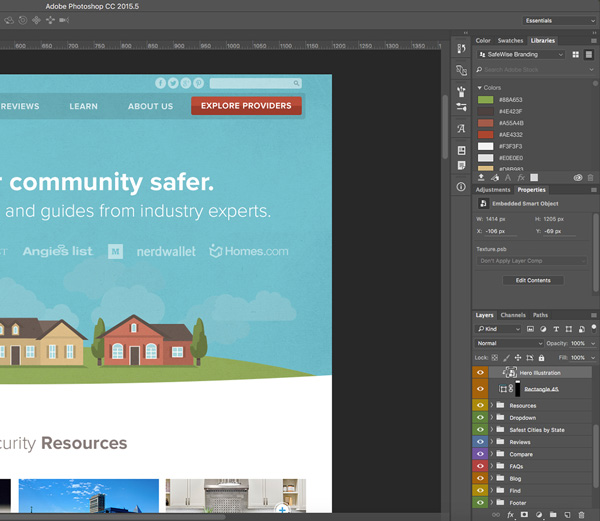Toggle visibility of Footer group
The height and width of the screenshot is (521, 600).
tap(480, 502)
